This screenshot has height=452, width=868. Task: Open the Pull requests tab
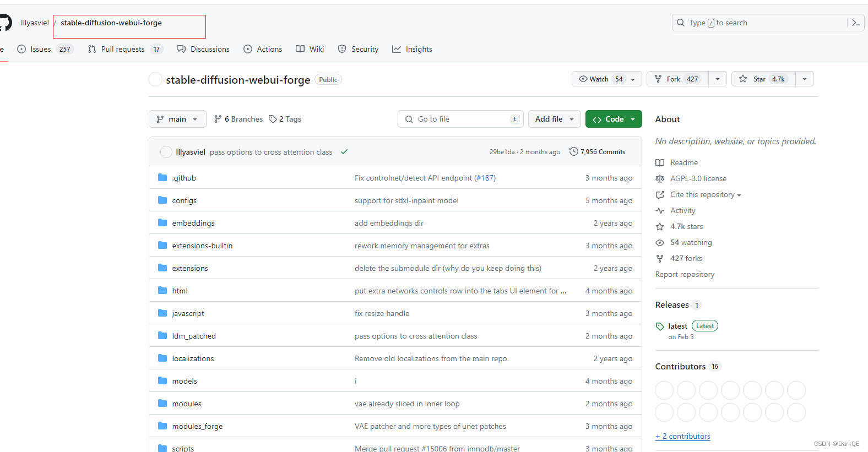125,49
